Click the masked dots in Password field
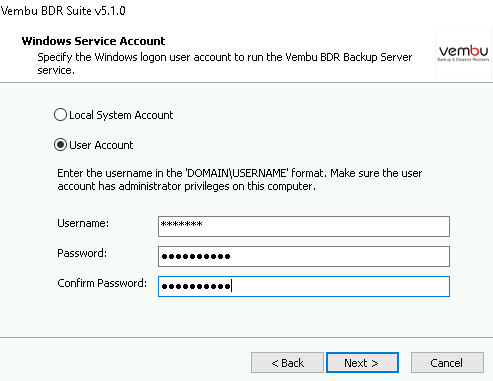493x381 pixels. [x=196, y=256]
